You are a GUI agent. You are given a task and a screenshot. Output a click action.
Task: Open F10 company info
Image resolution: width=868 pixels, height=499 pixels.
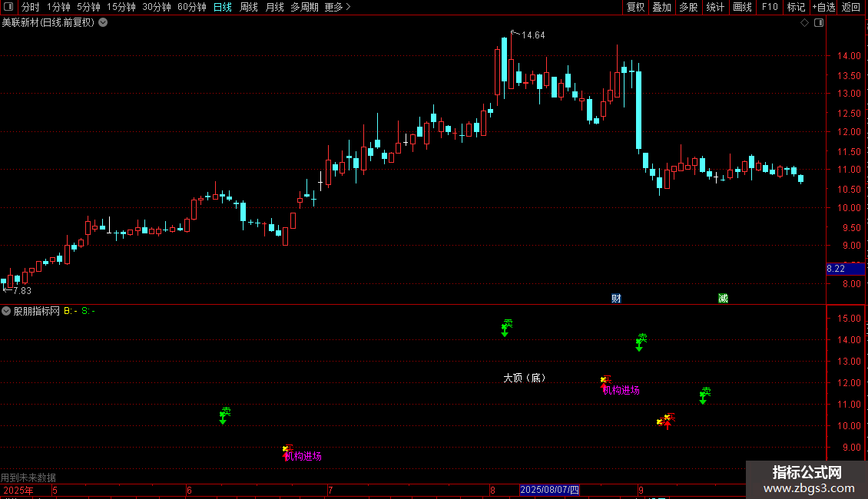pos(770,7)
